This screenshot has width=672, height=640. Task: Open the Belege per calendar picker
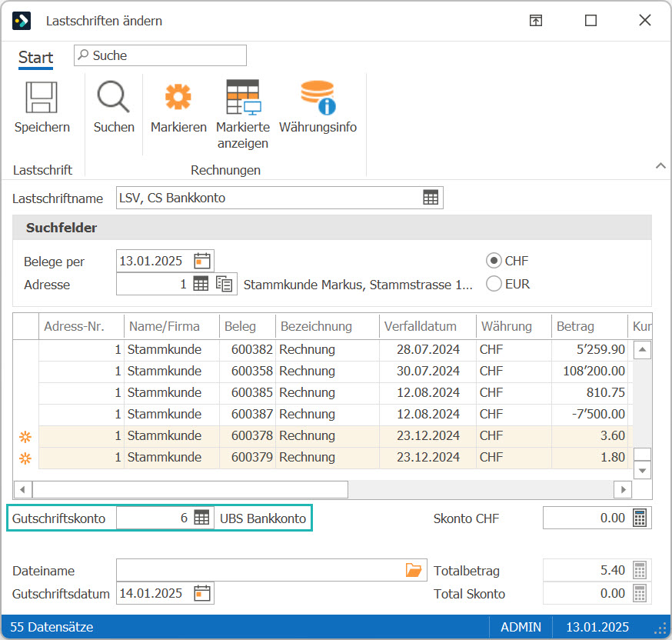[x=202, y=261]
